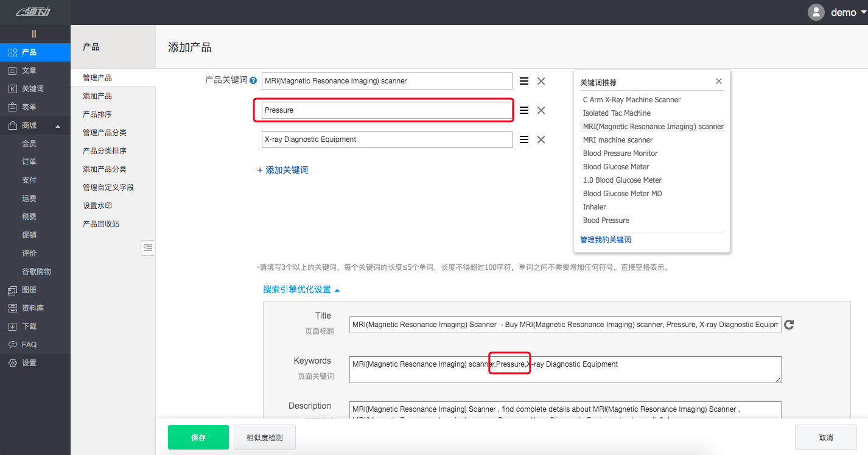
Task: Open 产品排序 in the product submenu
Action: tap(97, 115)
